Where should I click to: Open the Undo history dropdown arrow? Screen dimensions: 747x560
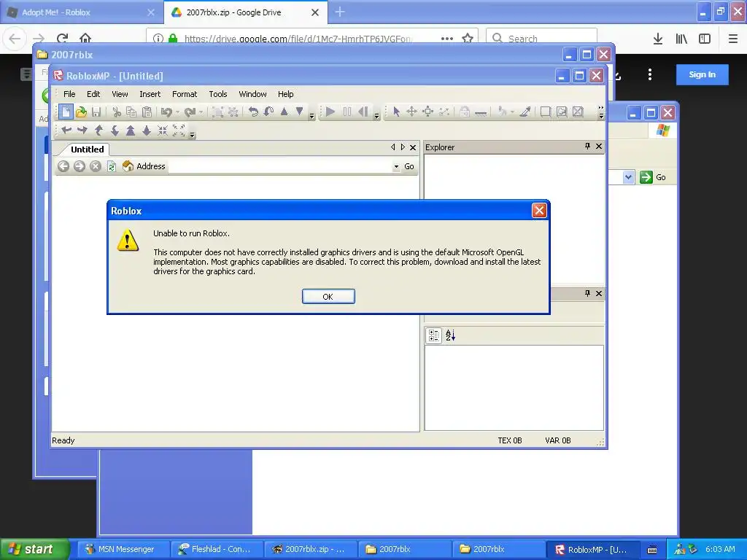(177, 112)
